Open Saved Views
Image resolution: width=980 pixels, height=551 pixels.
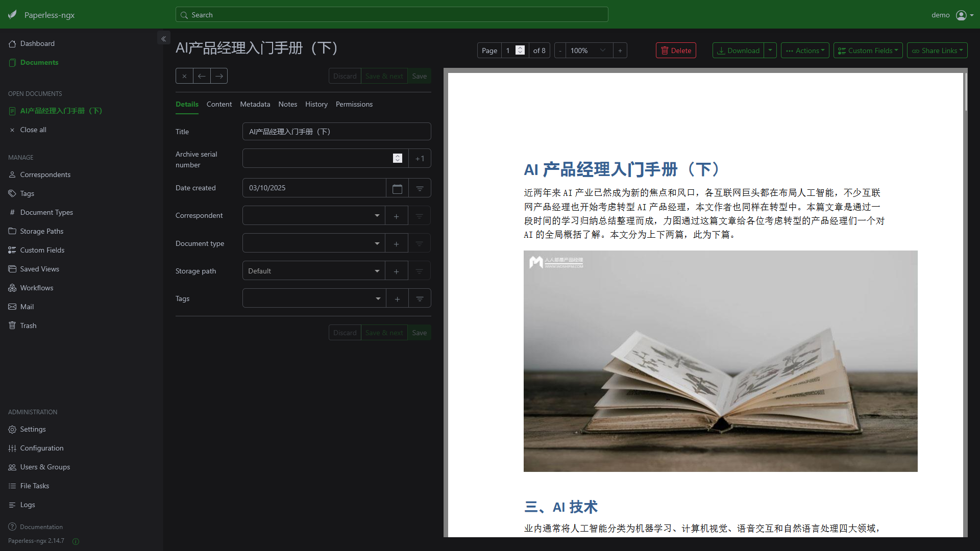[x=82, y=269]
